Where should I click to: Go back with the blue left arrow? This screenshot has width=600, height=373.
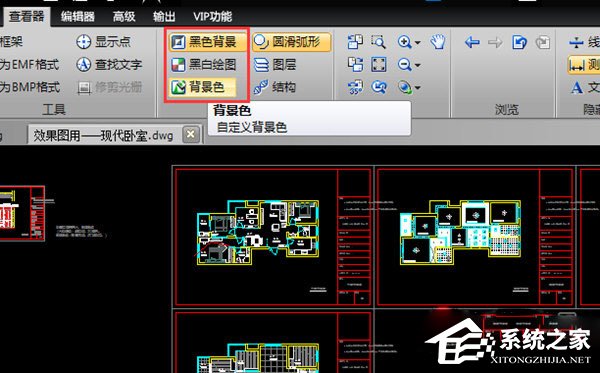coord(472,42)
